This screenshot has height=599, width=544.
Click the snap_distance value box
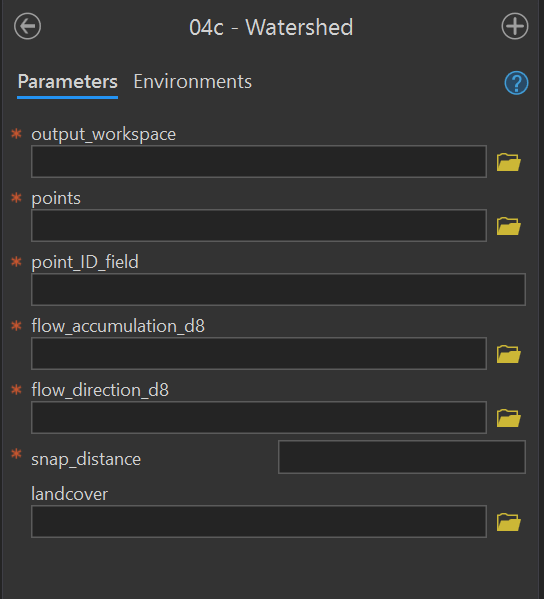(x=402, y=457)
